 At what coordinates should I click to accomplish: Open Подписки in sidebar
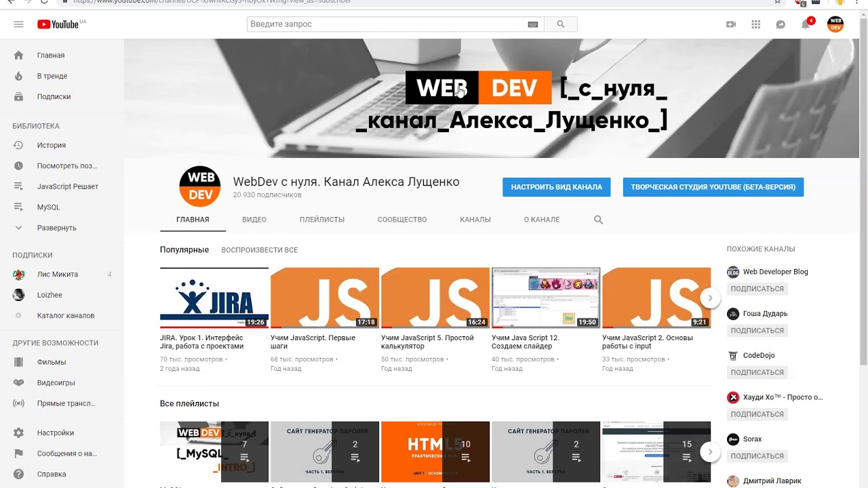tap(62, 97)
